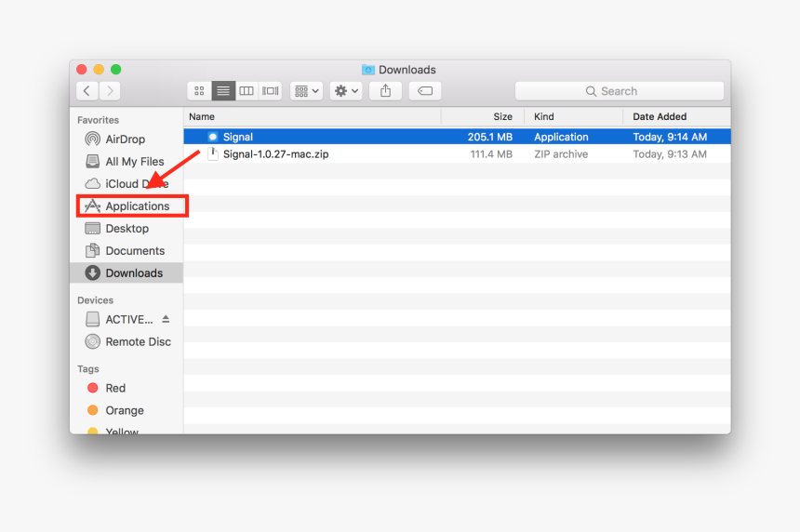Switch to list view
Screen dimensions: 800x532
[x=223, y=91]
